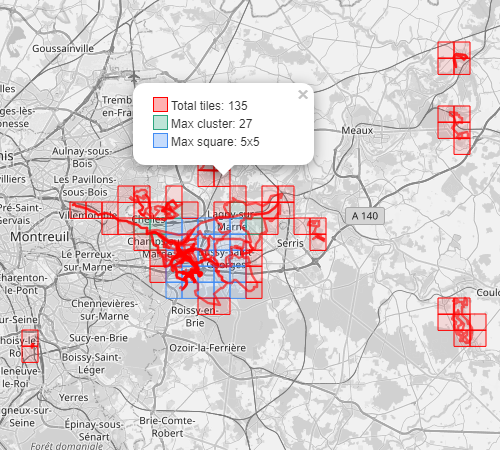Click the green Max cluster swatch
This screenshot has width=500, height=450.
160,122
